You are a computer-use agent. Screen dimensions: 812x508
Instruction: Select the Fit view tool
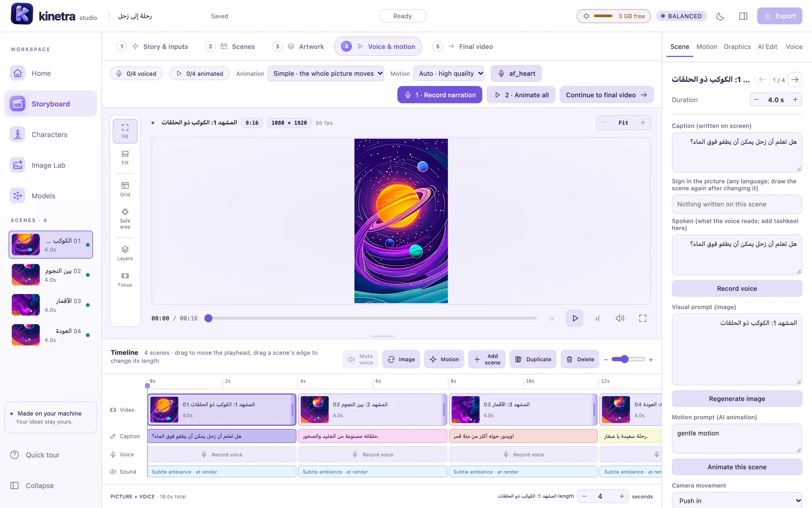[125, 131]
